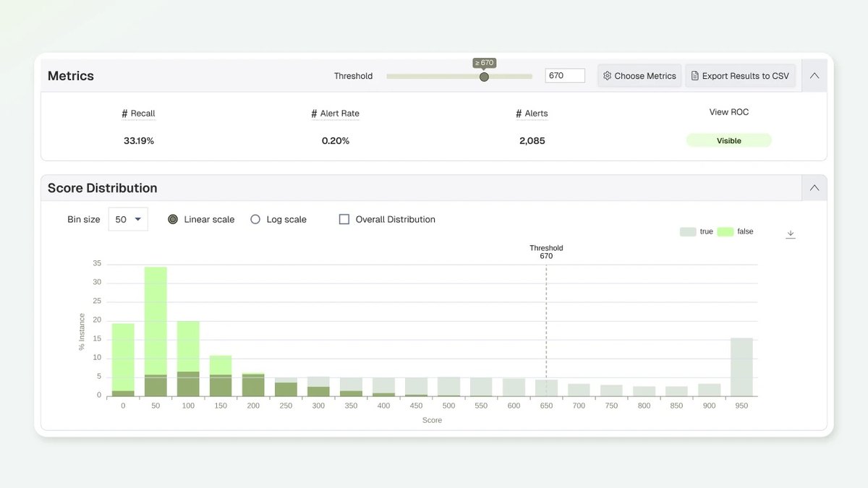Switch to Log scale

point(255,219)
